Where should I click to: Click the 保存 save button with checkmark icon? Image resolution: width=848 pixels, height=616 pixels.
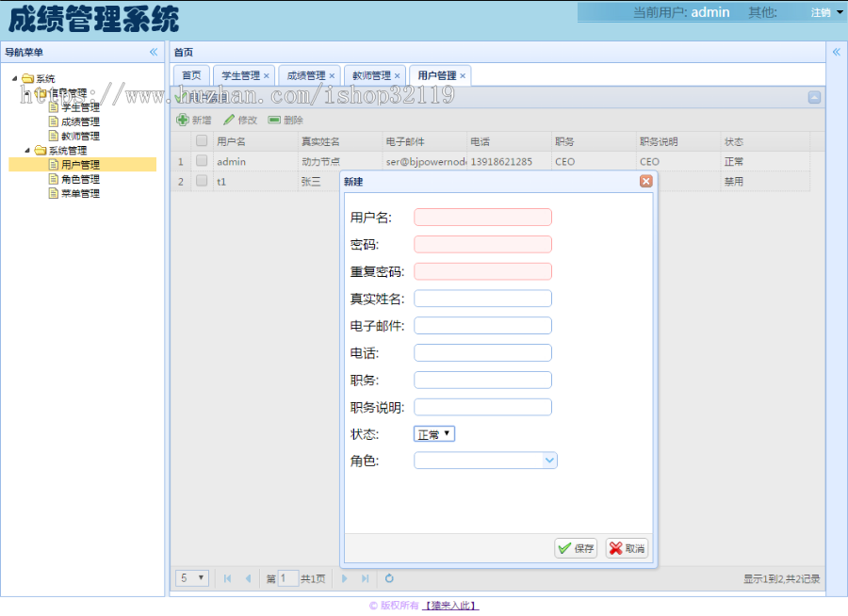tap(576, 547)
